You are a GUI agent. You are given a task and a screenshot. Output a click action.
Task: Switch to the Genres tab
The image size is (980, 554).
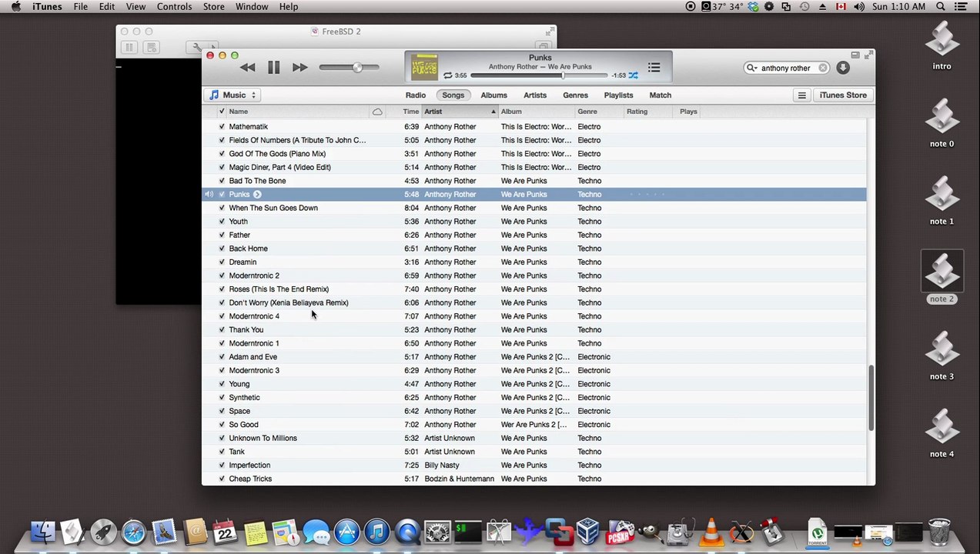[x=575, y=95]
